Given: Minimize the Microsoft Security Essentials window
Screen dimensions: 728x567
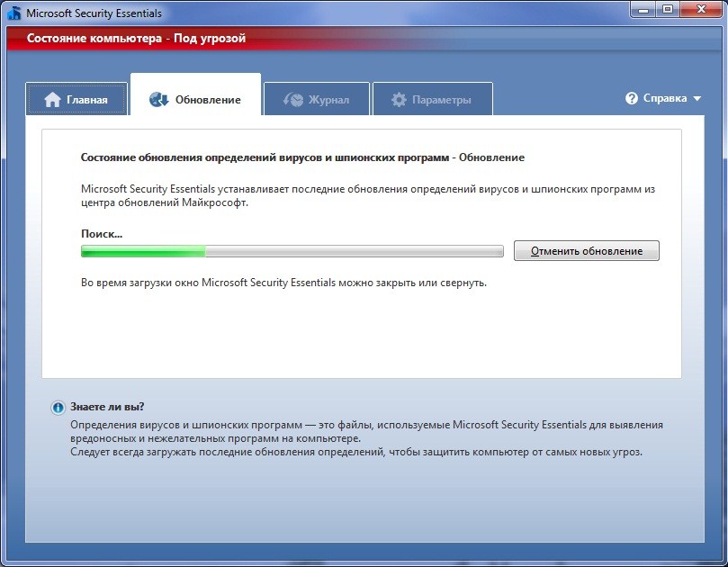Looking at the screenshot, I should click(643, 9).
